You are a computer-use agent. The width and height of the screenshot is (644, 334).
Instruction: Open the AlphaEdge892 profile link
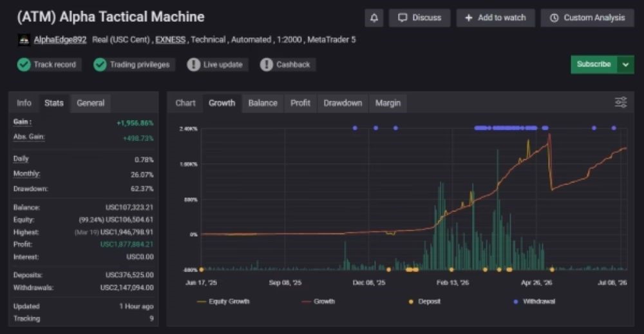click(x=60, y=40)
